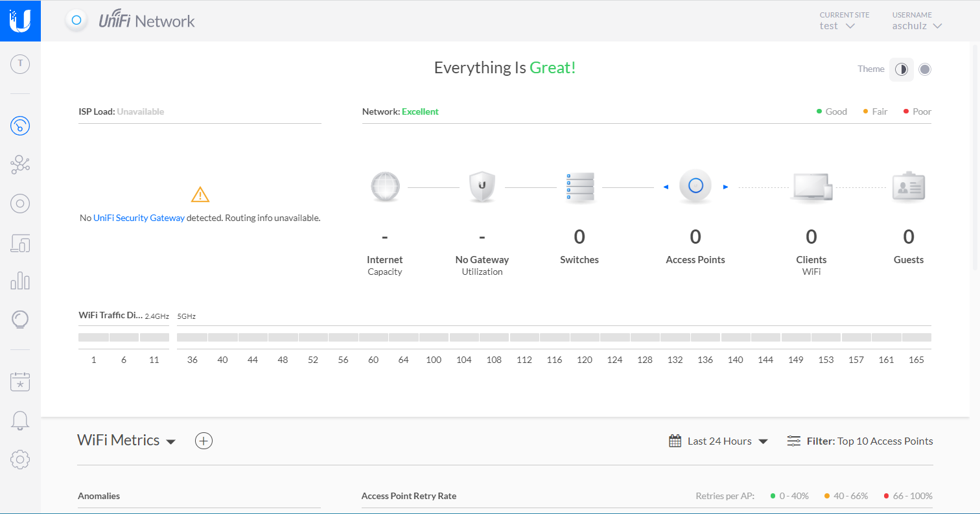980x514 pixels.
Task: Open the Events calendar icon in sidebar
Action: 21,382
